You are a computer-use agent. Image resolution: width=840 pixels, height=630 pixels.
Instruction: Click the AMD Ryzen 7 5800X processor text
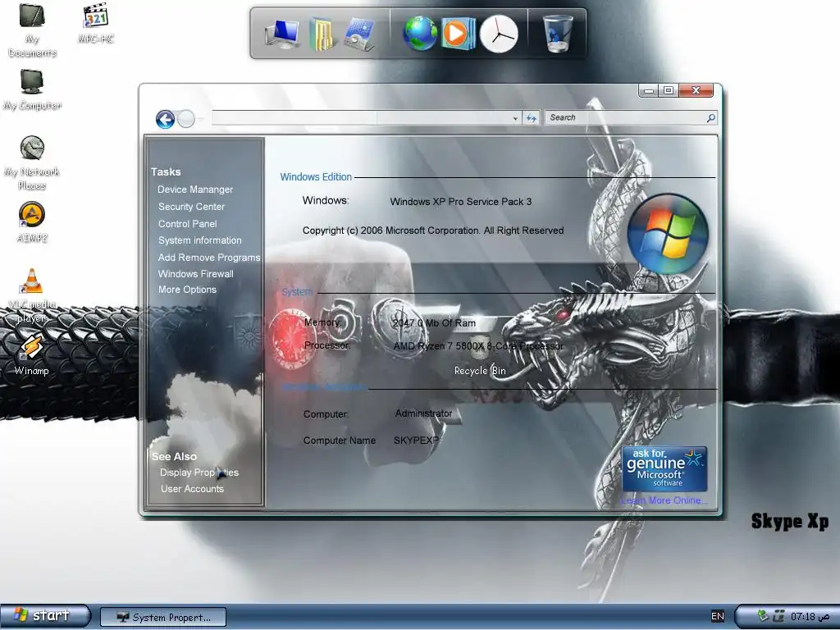[478, 346]
